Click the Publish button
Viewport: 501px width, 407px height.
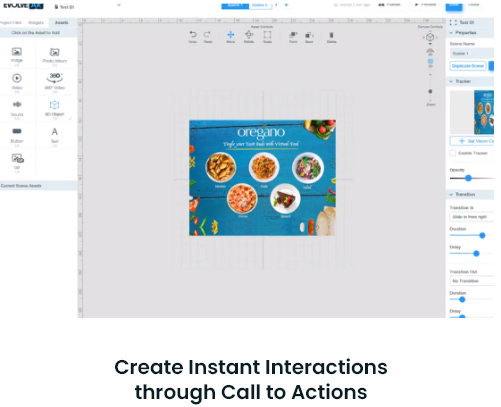coord(389,5)
